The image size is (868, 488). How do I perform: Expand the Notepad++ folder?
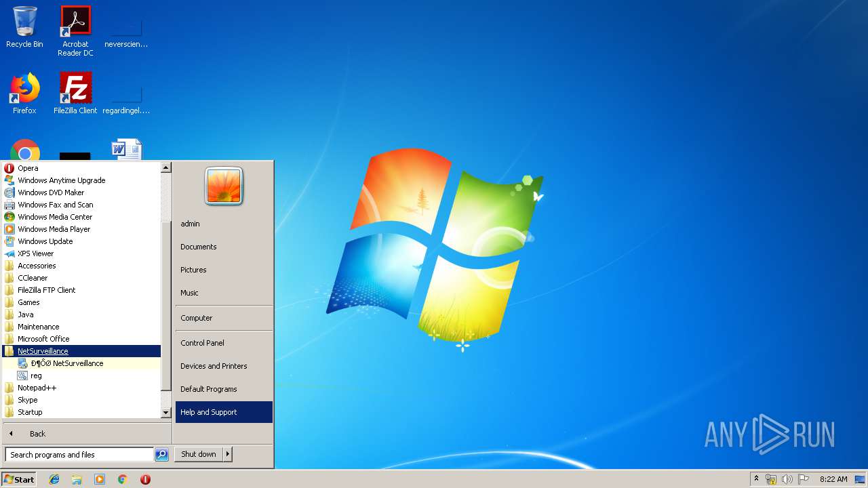click(x=81, y=388)
